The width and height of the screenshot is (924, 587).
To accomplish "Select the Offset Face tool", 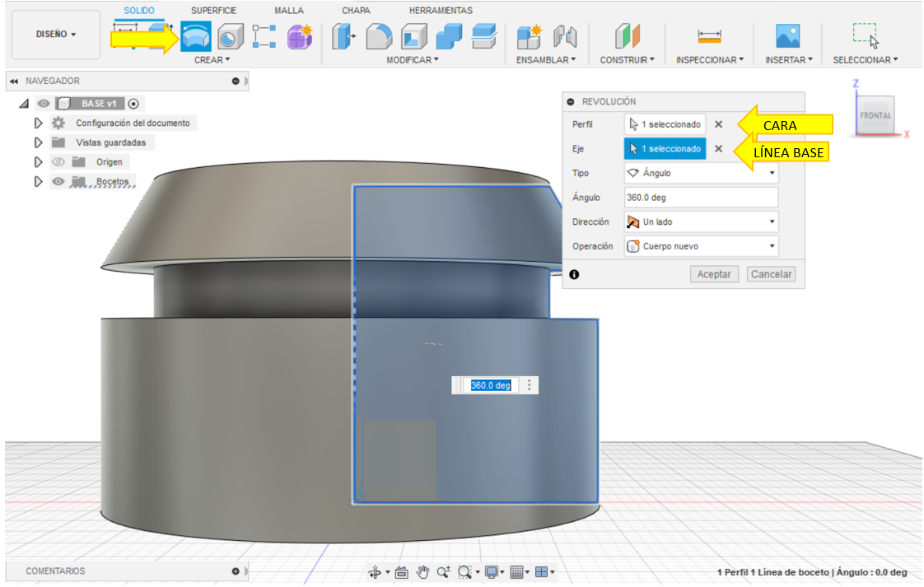I will 484,36.
